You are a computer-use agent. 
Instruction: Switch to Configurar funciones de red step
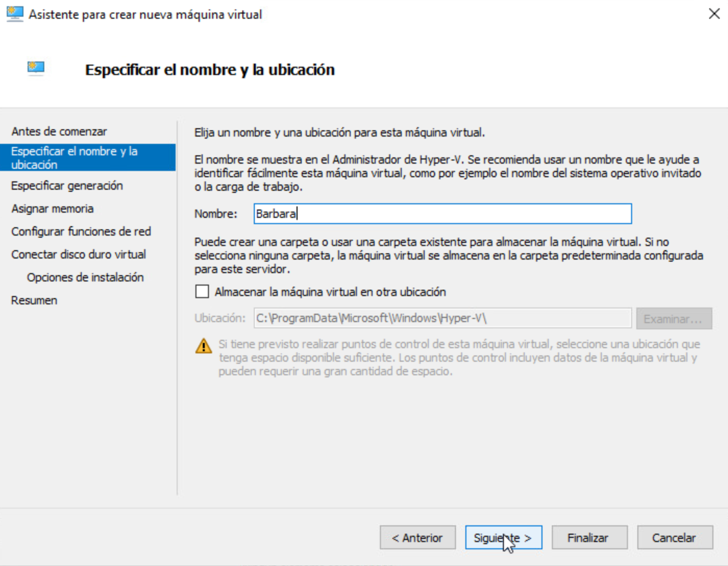pyautogui.click(x=81, y=231)
